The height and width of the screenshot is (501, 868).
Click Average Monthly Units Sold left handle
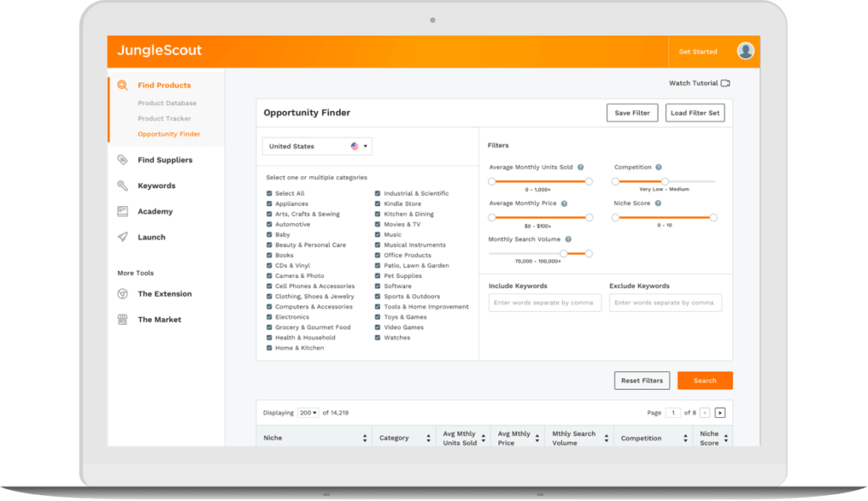492,181
